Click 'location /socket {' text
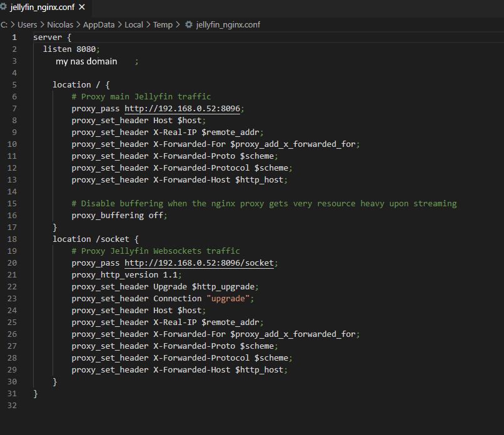504x435 pixels. click(96, 239)
